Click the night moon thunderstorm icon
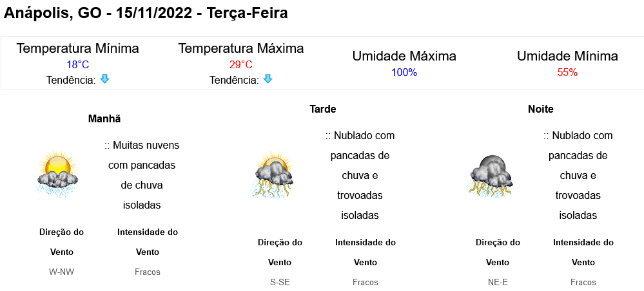The width and height of the screenshot is (644, 291). pyautogui.click(x=491, y=175)
